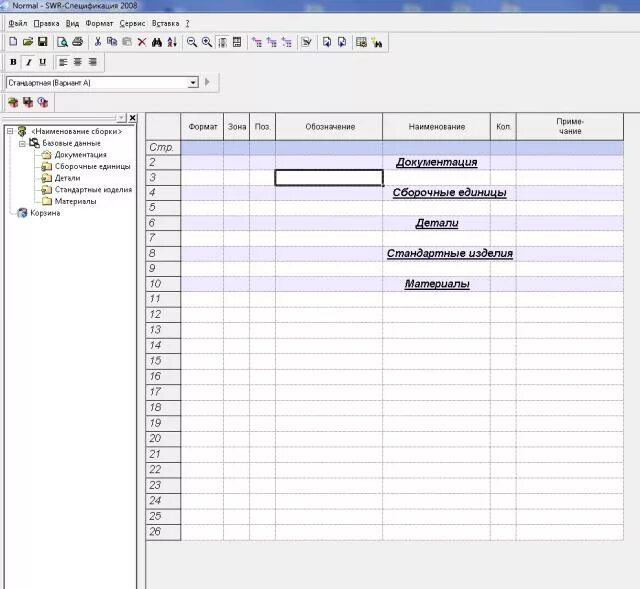This screenshot has width=640, height=589.
Task: Sort rows with A-Z sort icon
Action: 172,42
